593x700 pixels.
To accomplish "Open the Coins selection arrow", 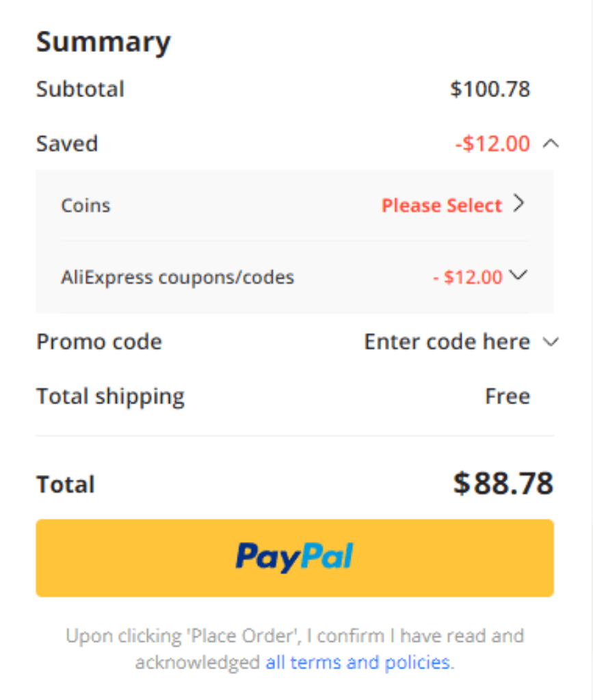I will click(518, 204).
